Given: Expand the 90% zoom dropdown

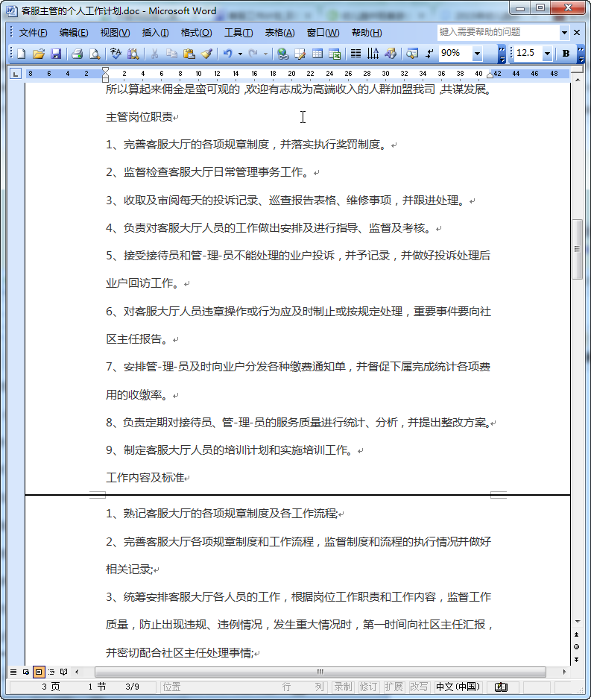Looking at the screenshot, I should [x=477, y=54].
